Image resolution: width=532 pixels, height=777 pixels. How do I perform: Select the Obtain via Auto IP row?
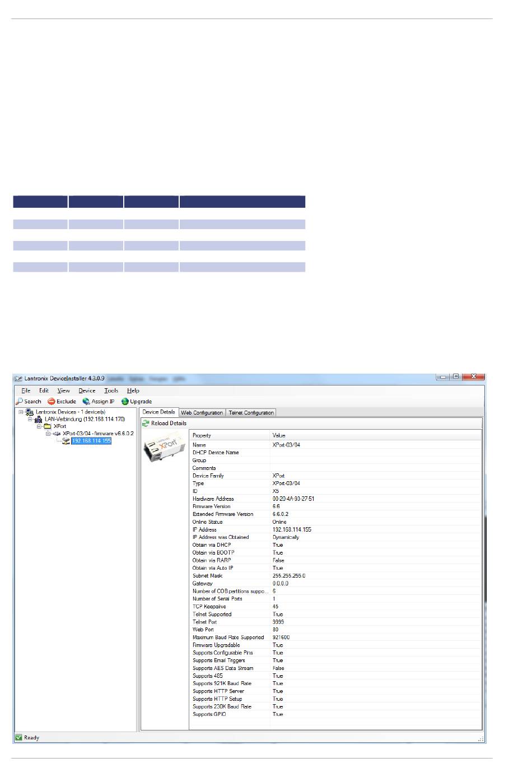pyautogui.click(x=335, y=568)
